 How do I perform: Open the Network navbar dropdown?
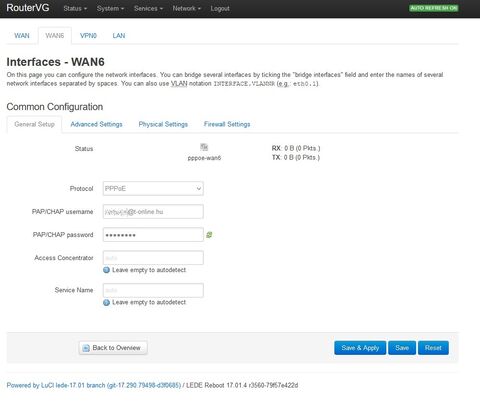click(x=187, y=8)
